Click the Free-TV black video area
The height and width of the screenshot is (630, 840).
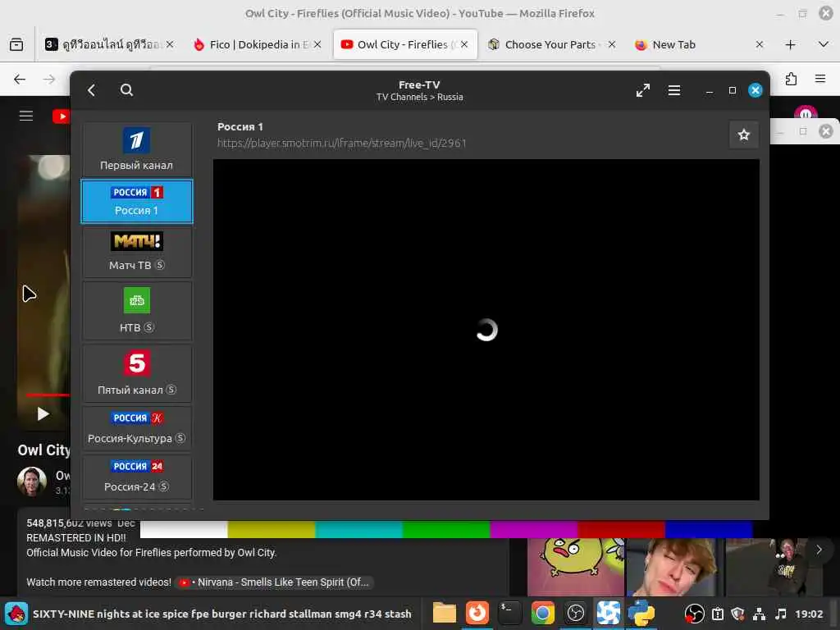(486, 330)
